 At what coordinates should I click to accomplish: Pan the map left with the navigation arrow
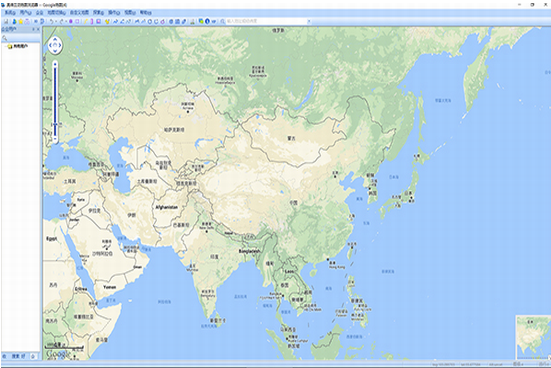pos(50,45)
